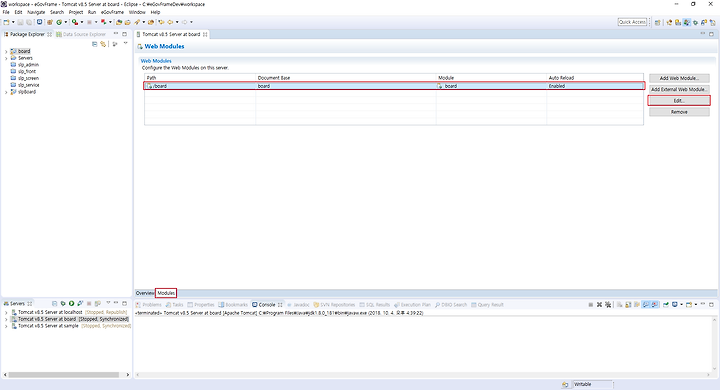Open the External Tools dropdown arrow
This screenshot has height=390, width=720.
(x=82, y=22)
